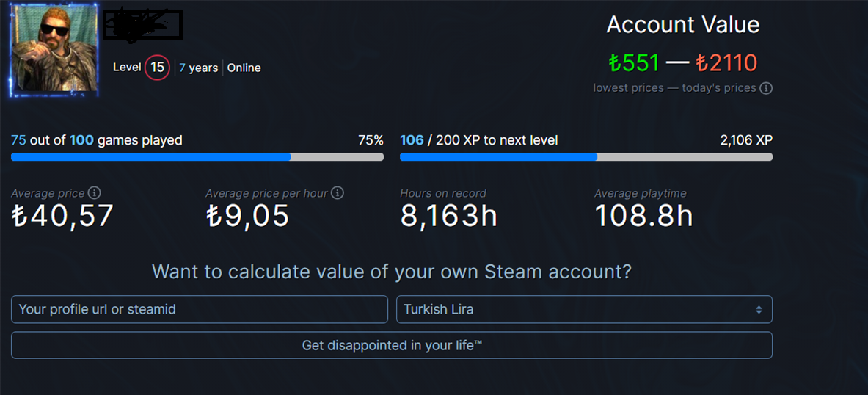Click the Online status label
868x395 pixels.
click(244, 68)
